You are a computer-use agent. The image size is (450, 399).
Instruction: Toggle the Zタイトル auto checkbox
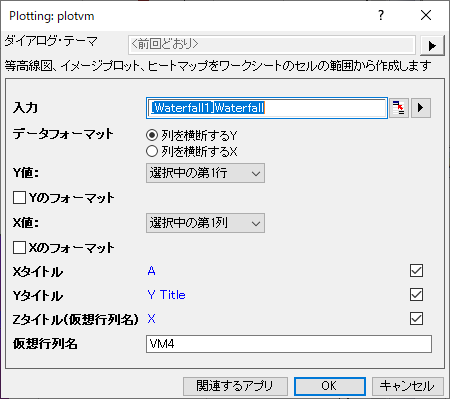(416, 319)
